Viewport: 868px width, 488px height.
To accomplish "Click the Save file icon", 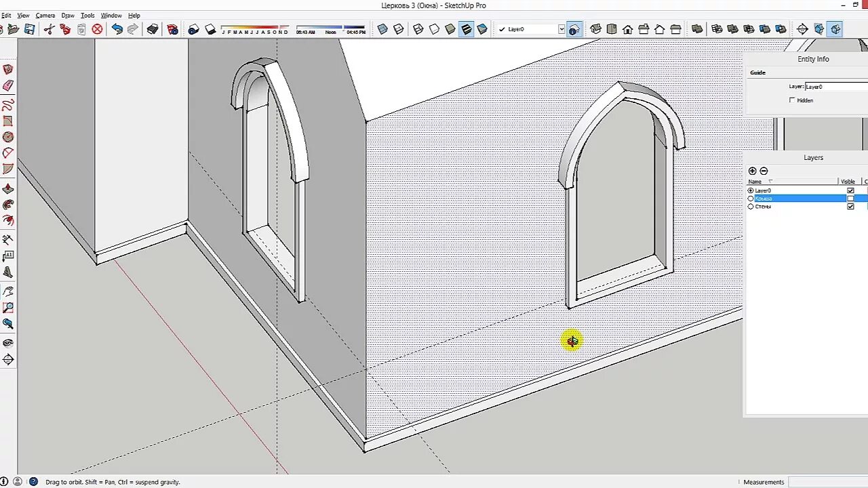I will coord(29,29).
